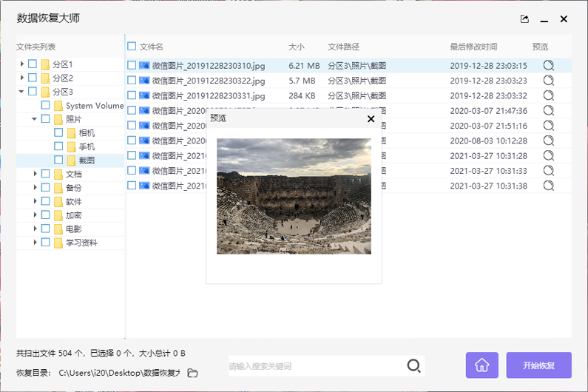Sort by the 最后修改时间 column header
This screenshot has height=392, width=588.
pyautogui.click(x=473, y=47)
